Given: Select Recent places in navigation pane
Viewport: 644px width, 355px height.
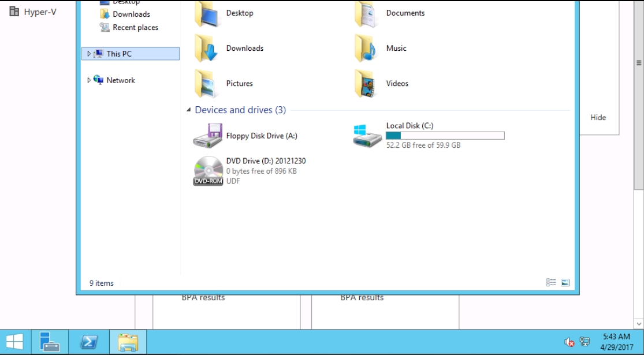Looking at the screenshot, I should [135, 28].
